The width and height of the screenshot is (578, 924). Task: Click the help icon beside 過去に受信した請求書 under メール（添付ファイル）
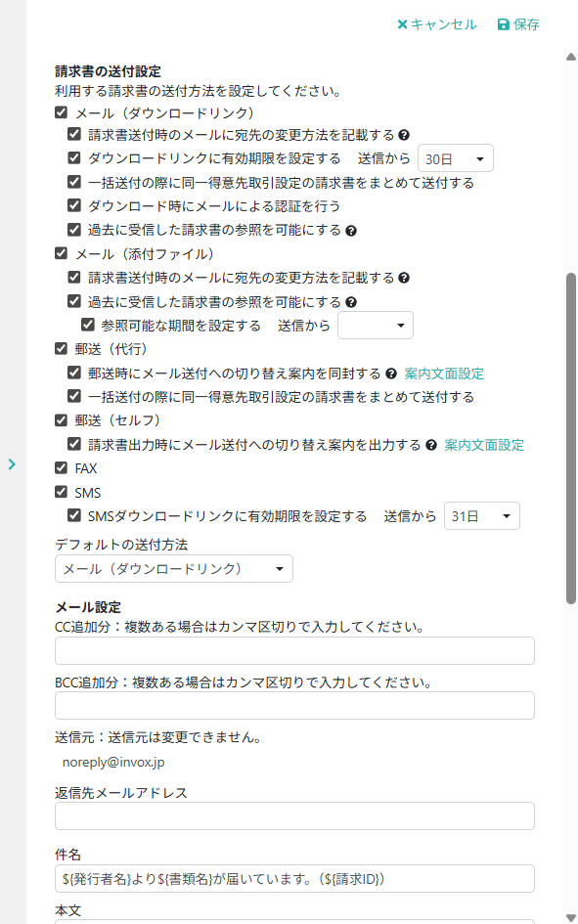351,302
